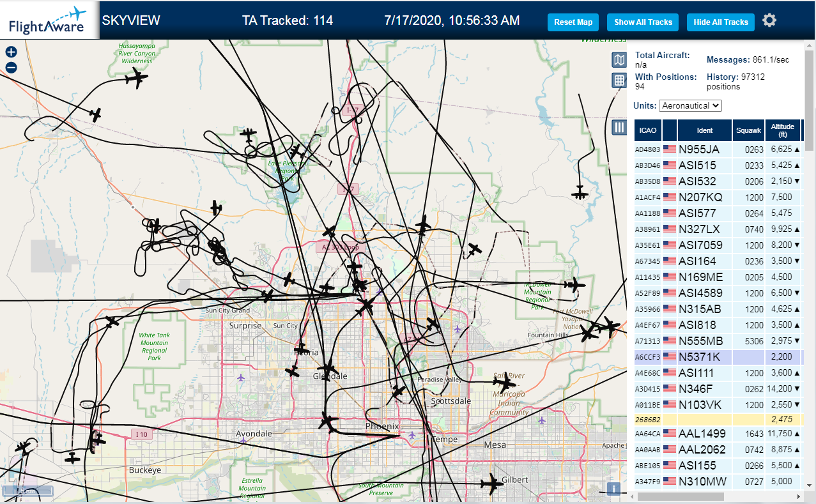Select the yellow row with ICAO 2686B2

click(719, 420)
